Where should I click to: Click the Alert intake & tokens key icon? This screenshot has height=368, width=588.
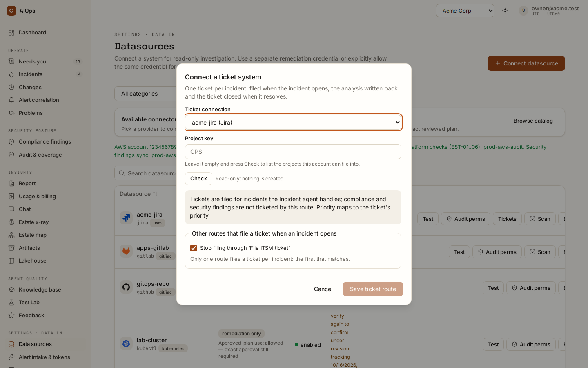point(11,357)
